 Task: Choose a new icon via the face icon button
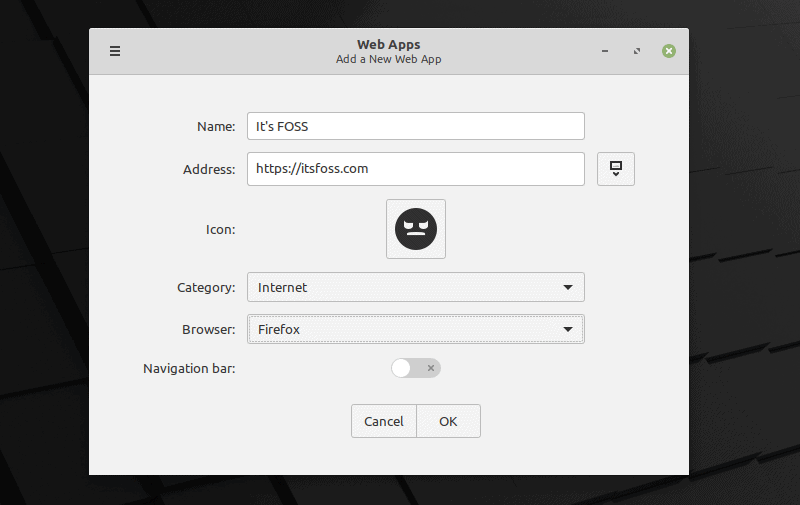coord(416,229)
